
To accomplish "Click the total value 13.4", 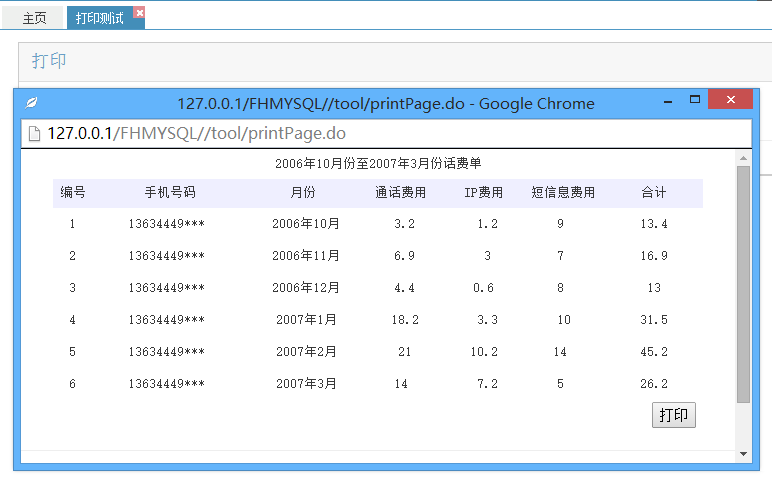I will (654, 224).
